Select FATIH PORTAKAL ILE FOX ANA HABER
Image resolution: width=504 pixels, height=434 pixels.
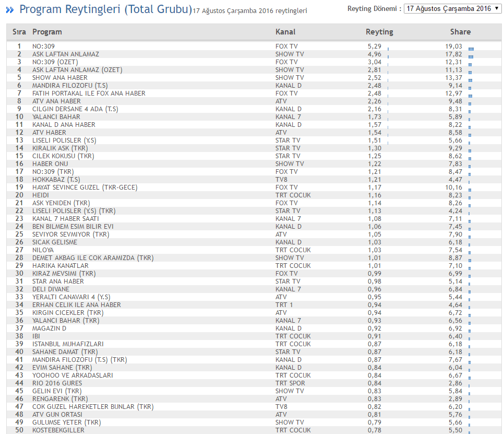click(x=89, y=93)
